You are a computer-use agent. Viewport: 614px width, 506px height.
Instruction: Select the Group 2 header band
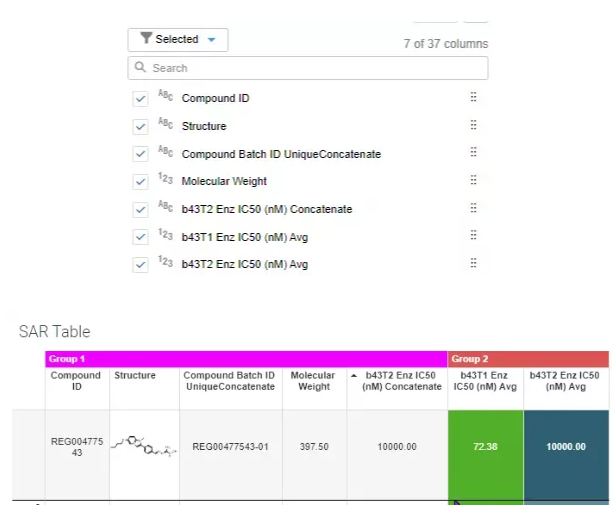[527, 358]
